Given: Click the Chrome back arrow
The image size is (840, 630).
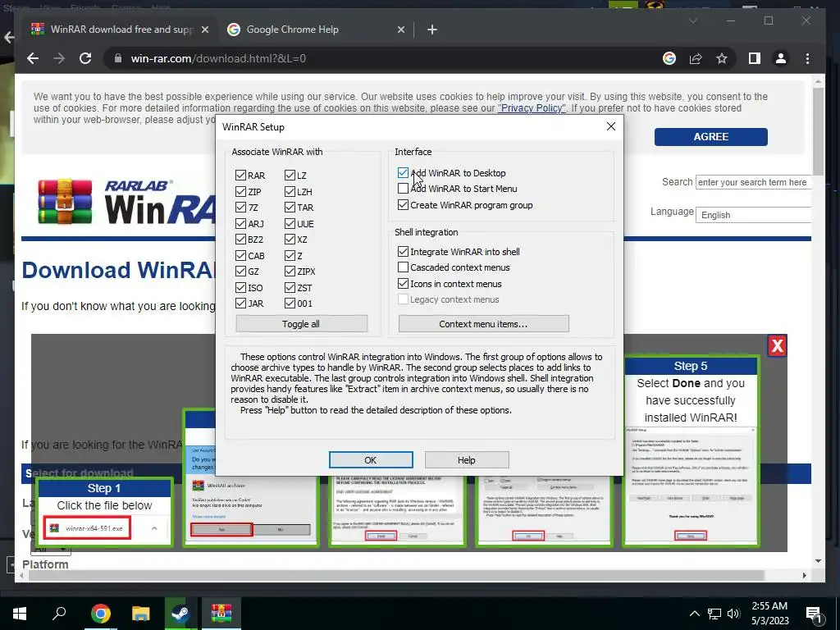Looking at the screenshot, I should click(x=33, y=58).
